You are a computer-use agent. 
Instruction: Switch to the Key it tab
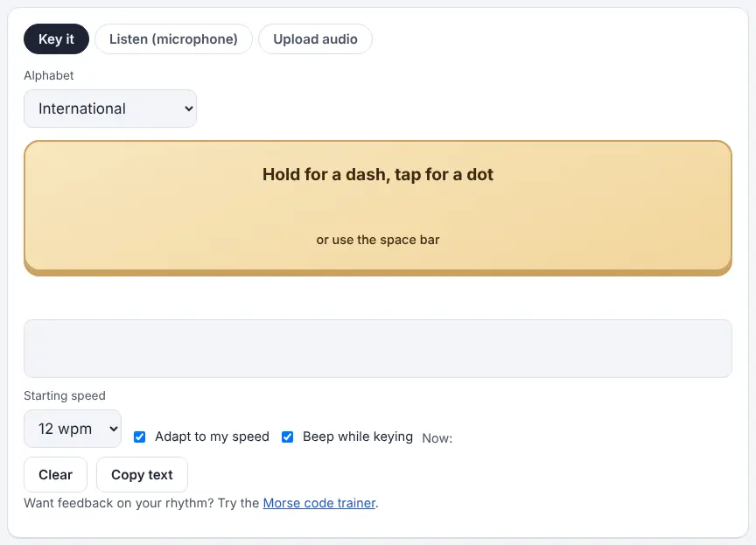(56, 39)
